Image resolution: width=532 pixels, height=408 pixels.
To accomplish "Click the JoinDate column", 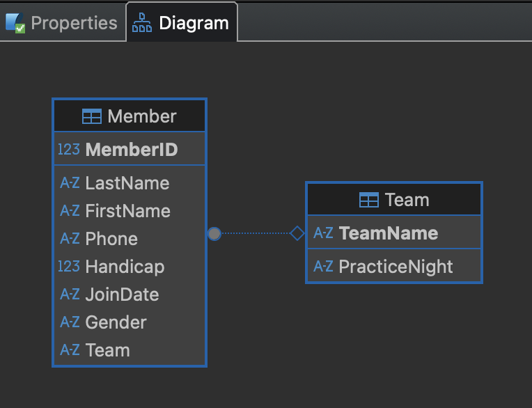I will [122, 295].
